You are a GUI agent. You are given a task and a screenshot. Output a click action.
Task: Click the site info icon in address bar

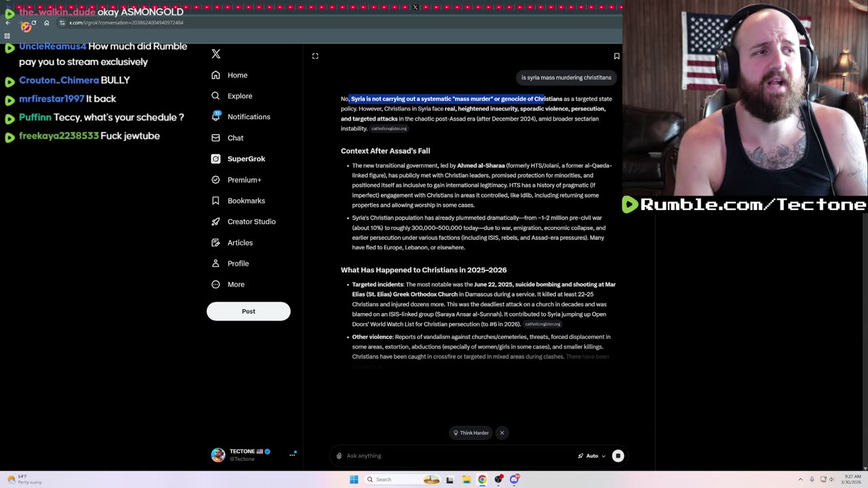(62, 23)
